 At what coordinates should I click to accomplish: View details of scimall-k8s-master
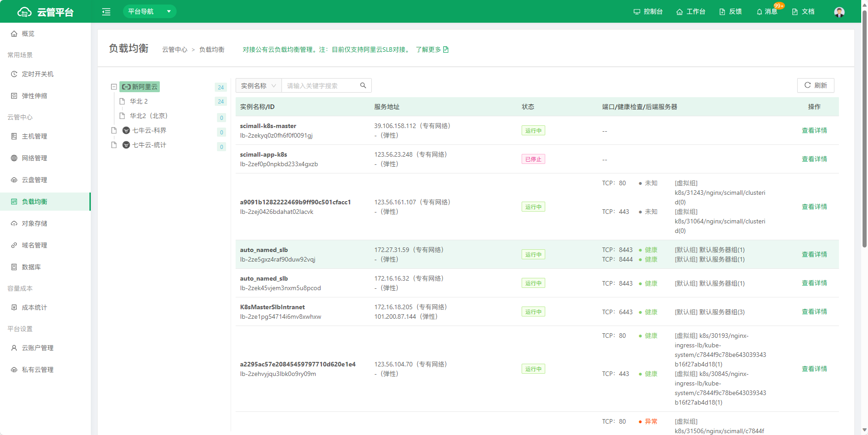pos(814,130)
